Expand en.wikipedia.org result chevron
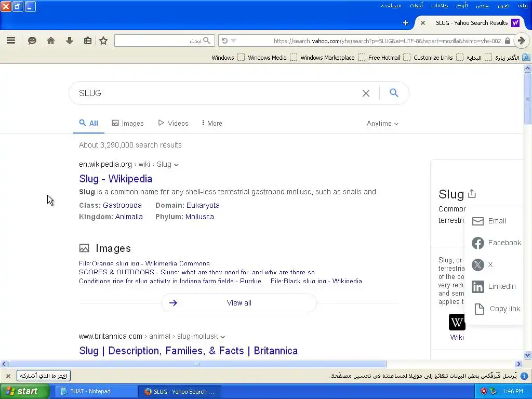 click(x=177, y=165)
